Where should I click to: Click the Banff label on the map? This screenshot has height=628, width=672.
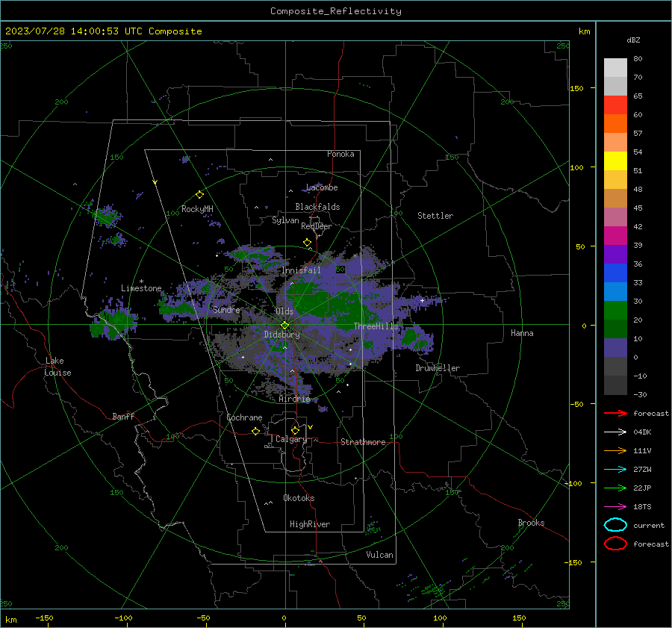point(123,416)
